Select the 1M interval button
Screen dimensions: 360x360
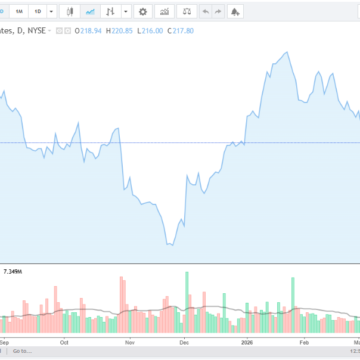point(19,12)
